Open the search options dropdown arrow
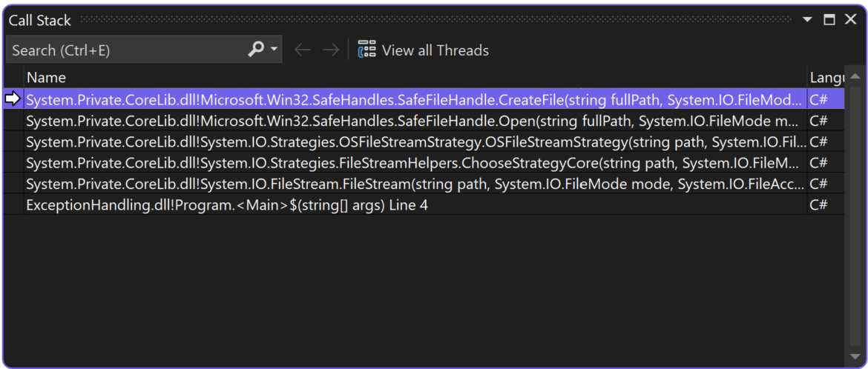The width and height of the screenshot is (868, 369). [274, 50]
